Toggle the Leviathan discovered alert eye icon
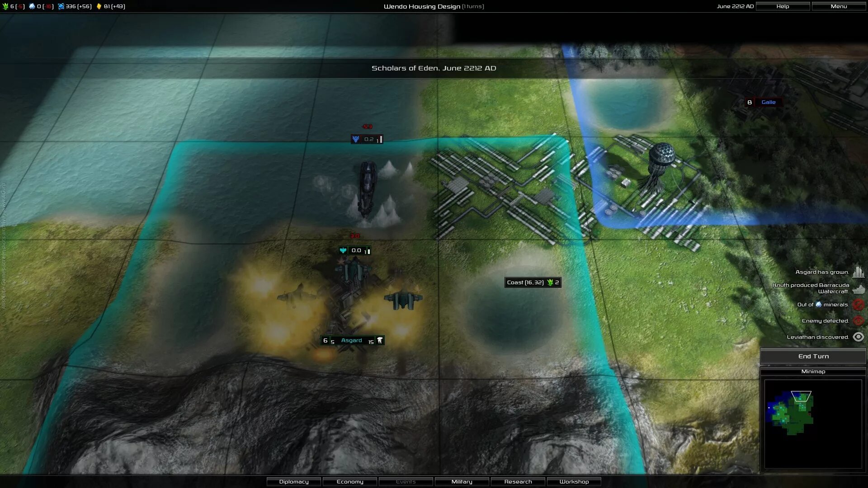 859,337
